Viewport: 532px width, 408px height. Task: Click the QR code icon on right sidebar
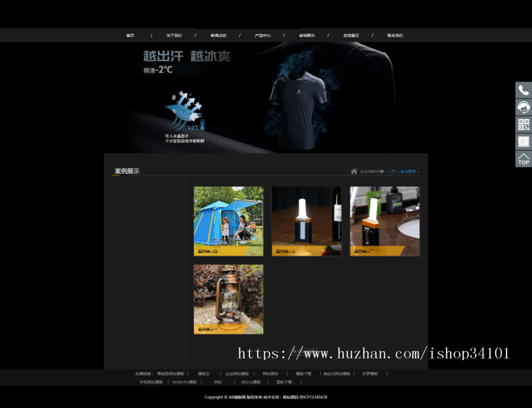coord(523,125)
